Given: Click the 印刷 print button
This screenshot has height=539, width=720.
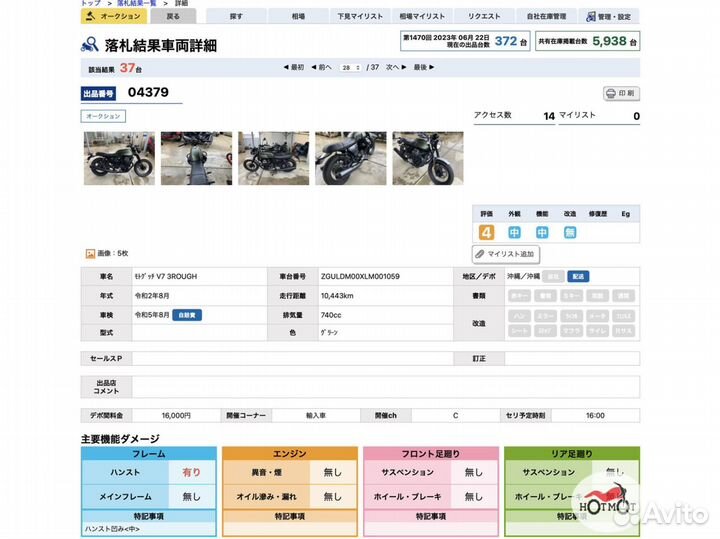Looking at the screenshot, I should pyautogui.click(x=621, y=93).
